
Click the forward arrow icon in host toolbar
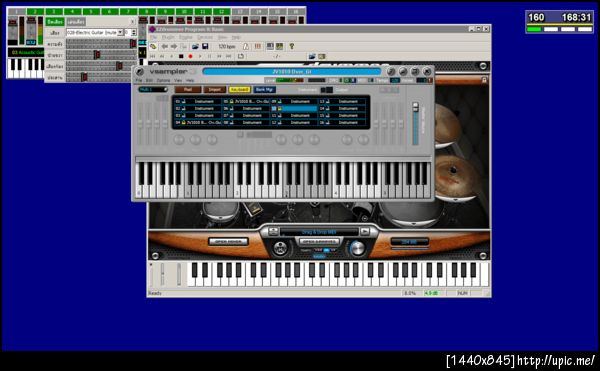click(174, 46)
